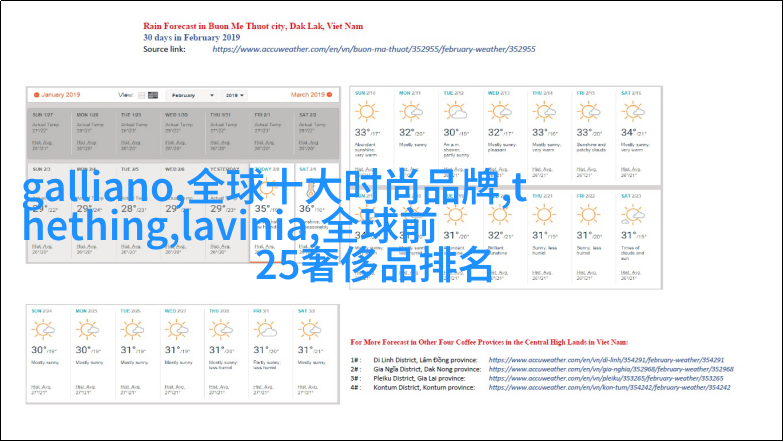
Task: Click the sunny icon for FRI 2/22
Action: (x=588, y=215)
